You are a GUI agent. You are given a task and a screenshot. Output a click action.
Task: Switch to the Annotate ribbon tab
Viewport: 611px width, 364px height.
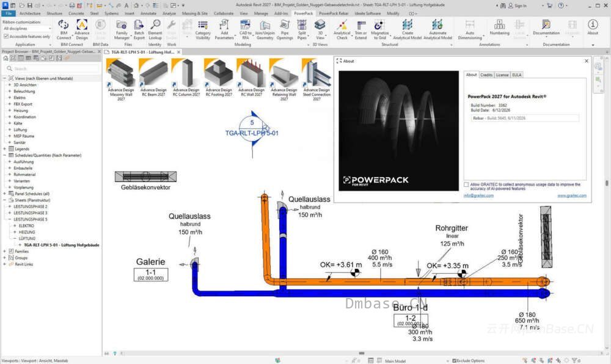pyautogui.click(x=148, y=13)
